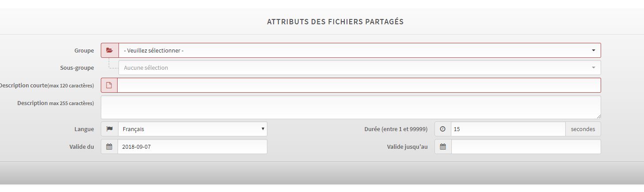Click the Groupe dropdown arrow
Viewport: 644px width, 192px height.
594,50
